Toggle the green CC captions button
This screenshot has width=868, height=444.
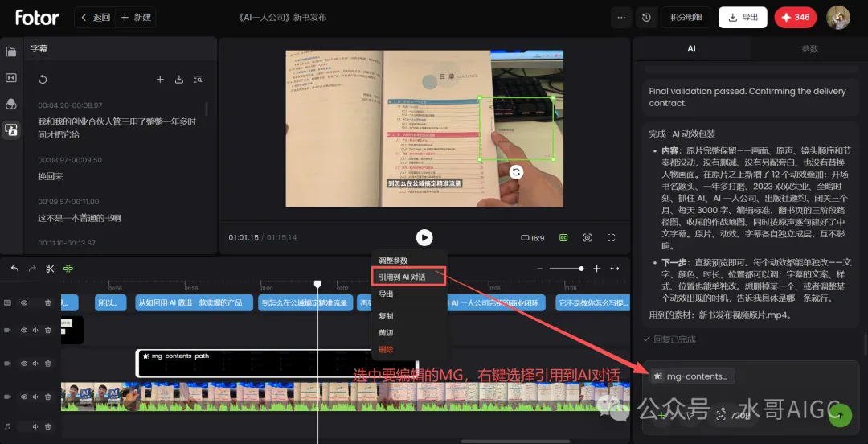(563, 238)
